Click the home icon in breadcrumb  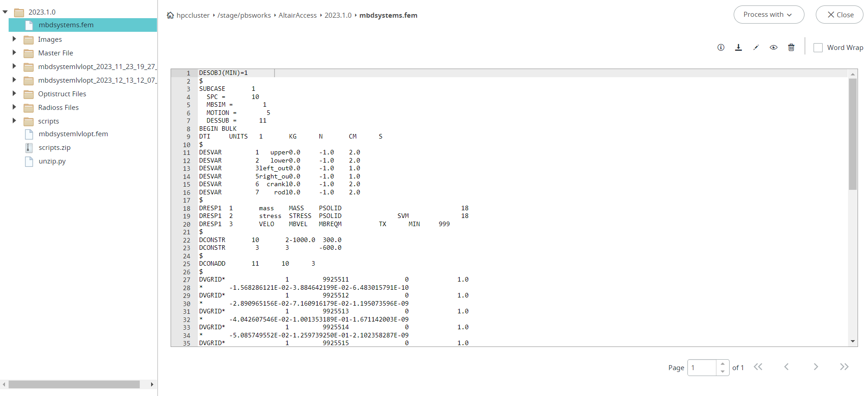[x=171, y=15]
